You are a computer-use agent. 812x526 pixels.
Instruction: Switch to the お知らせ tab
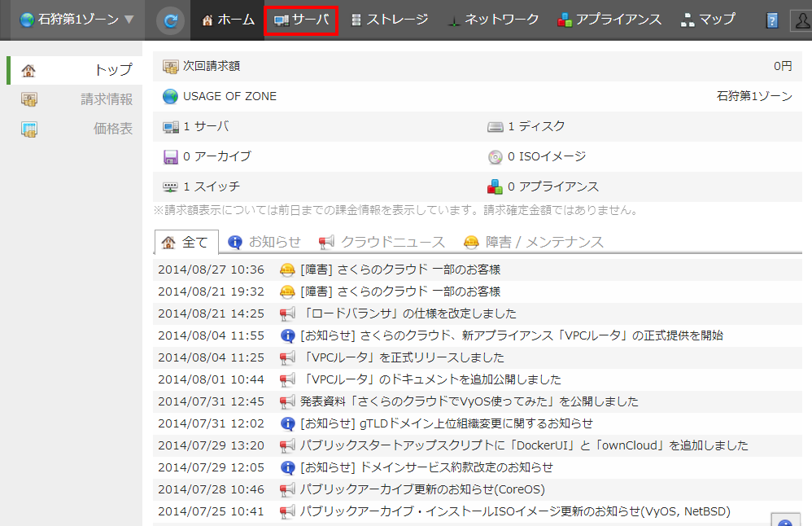point(264,242)
